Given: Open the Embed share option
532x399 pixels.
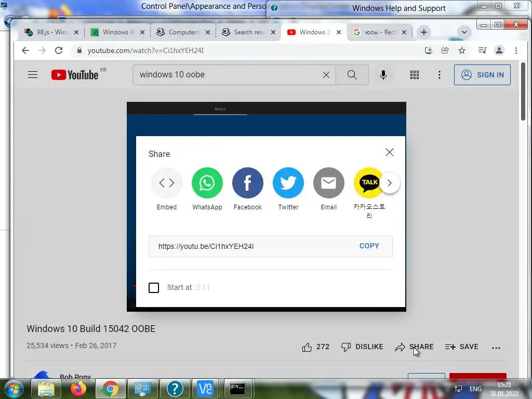Looking at the screenshot, I should click(167, 183).
